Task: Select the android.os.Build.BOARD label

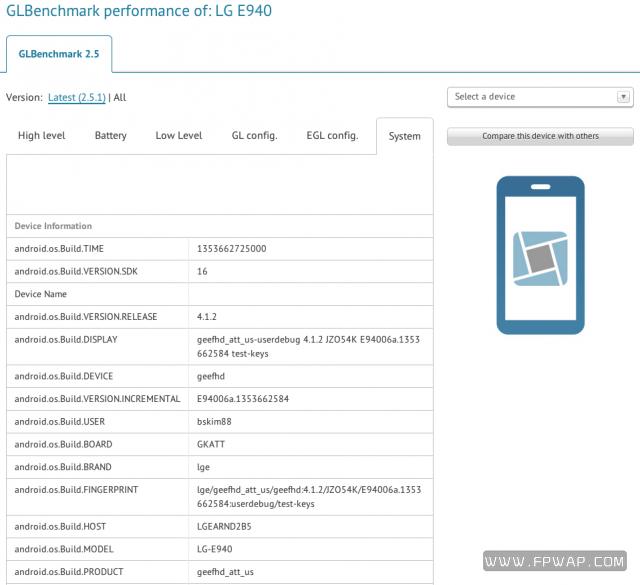Action: pos(63,445)
